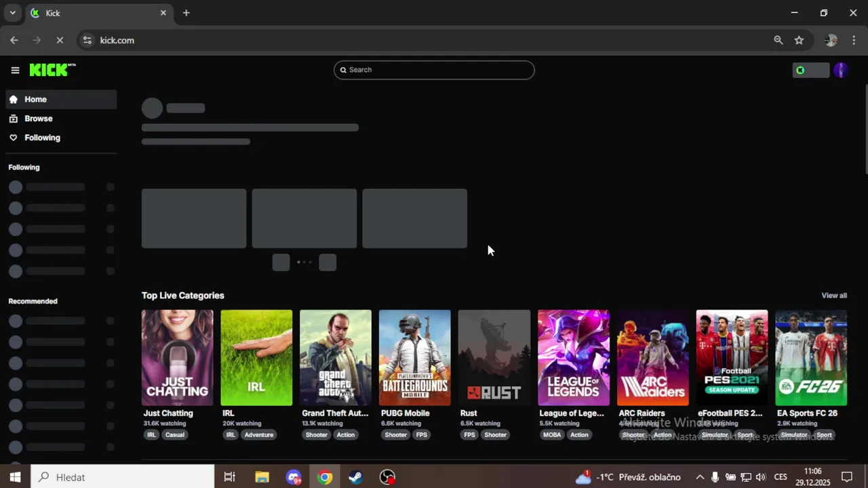Click "31.6K watching" text
This screenshot has width=868, height=488.
pyautogui.click(x=165, y=424)
